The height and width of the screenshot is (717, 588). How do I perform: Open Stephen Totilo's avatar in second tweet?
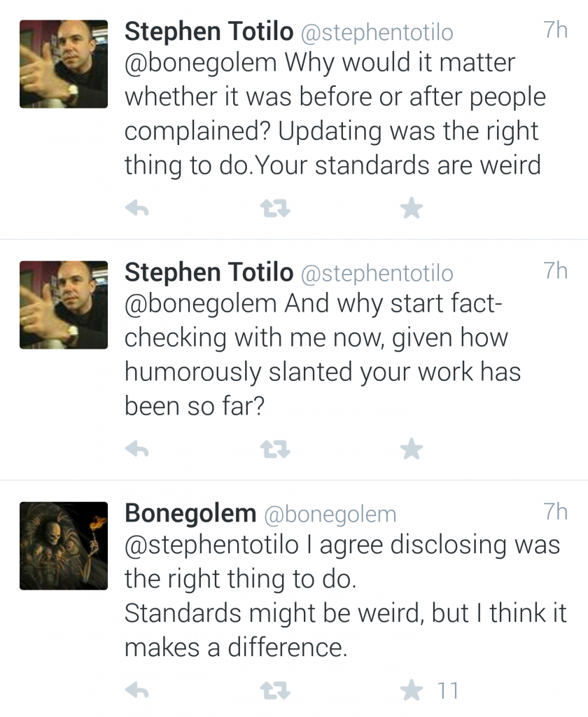[x=64, y=305]
